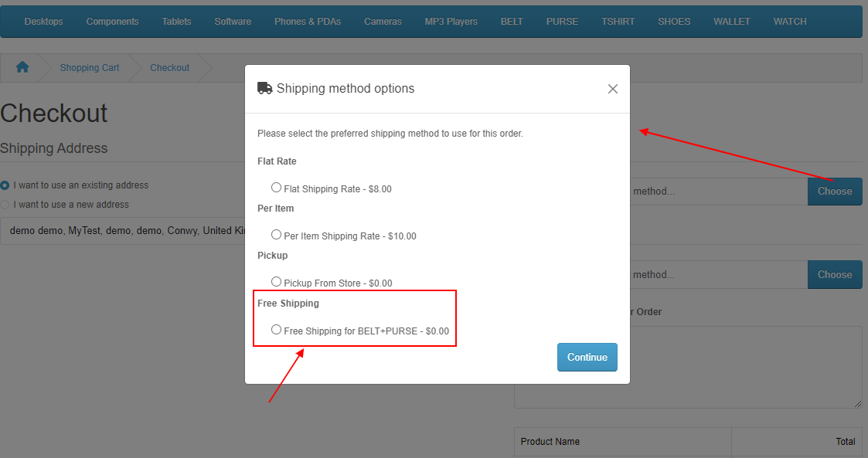Open the Components menu
Image resolution: width=868 pixels, height=458 pixels.
(x=112, y=22)
